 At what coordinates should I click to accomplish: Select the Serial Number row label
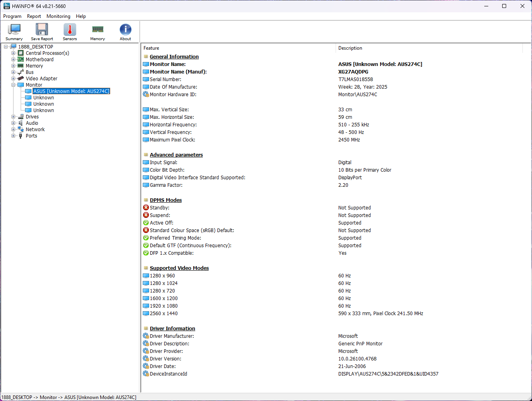coord(165,79)
